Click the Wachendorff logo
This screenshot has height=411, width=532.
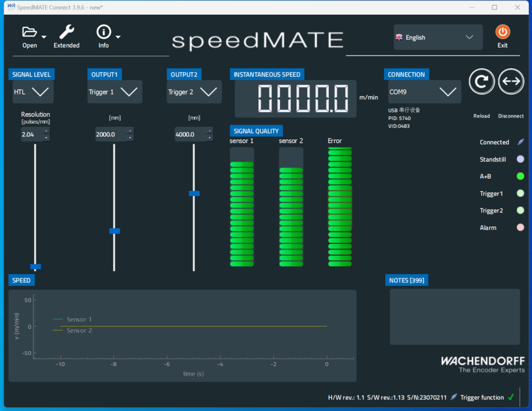point(482,364)
